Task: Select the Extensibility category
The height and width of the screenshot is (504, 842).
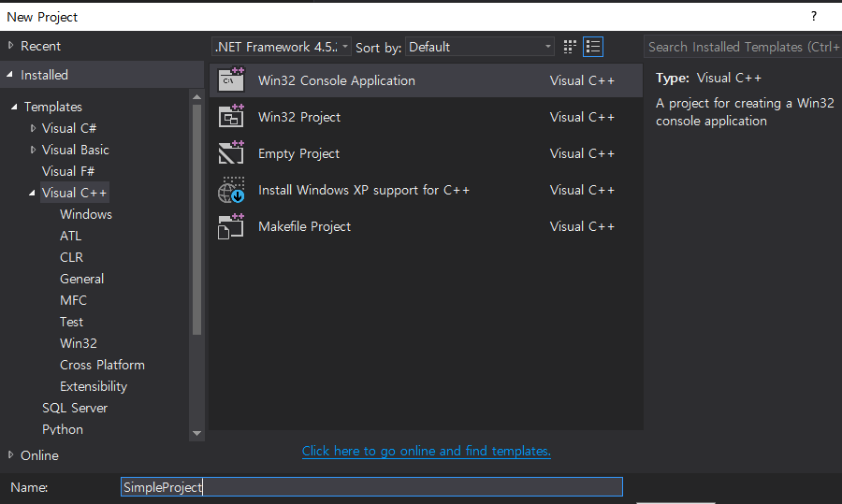Action: click(x=94, y=386)
